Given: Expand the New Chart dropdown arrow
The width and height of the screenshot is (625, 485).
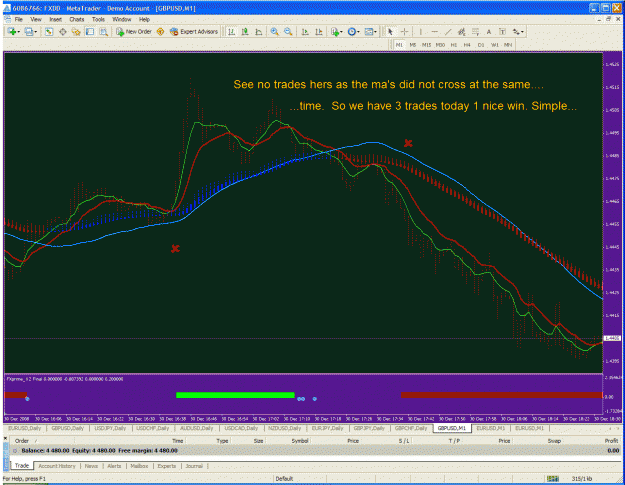Looking at the screenshot, I should (19, 32).
